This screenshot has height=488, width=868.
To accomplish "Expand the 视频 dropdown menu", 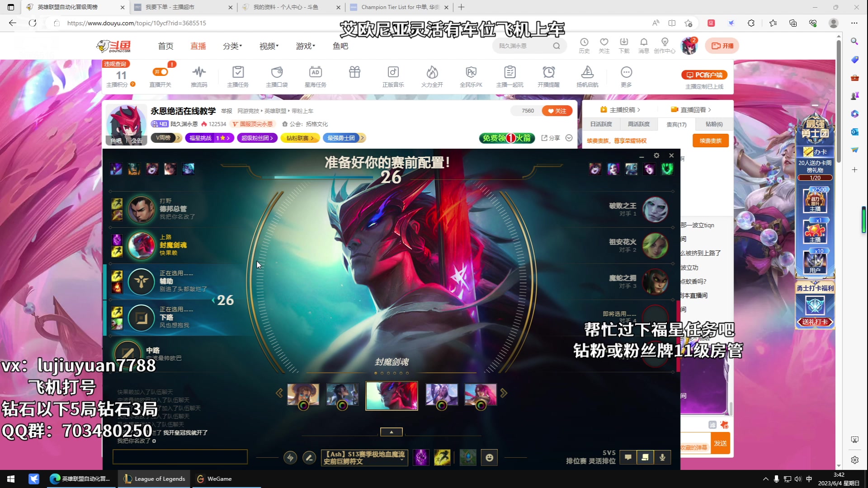I will tap(269, 46).
